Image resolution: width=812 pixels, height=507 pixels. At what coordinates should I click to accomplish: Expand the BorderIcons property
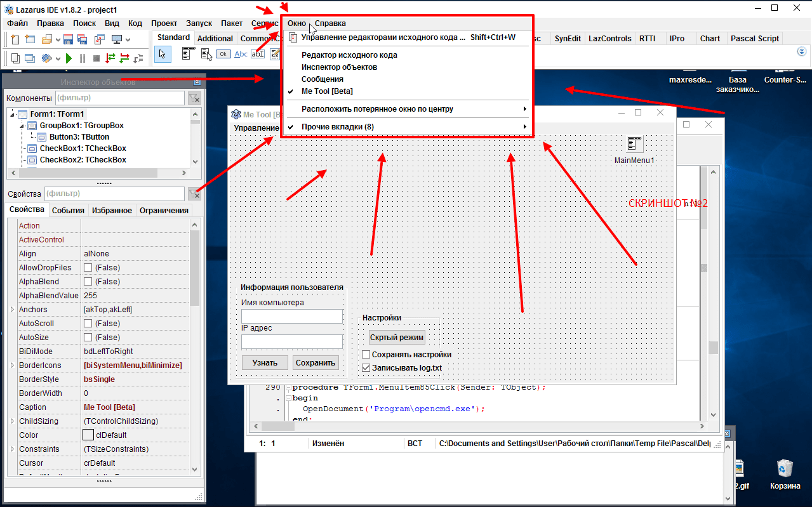(x=12, y=365)
